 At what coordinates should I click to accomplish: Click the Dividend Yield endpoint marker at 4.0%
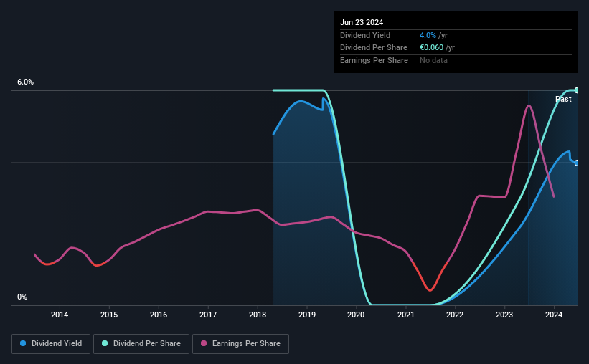(x=577, y=163)
